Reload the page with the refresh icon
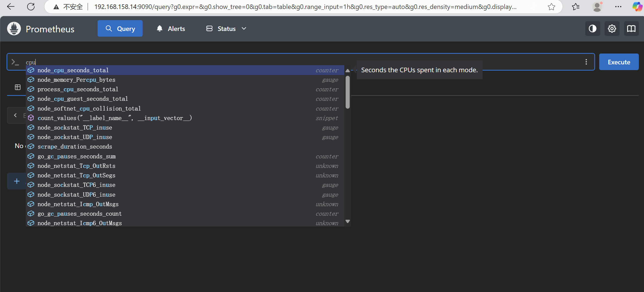The height and width of the screenshot is (292, 644). (x=31, y=7)
